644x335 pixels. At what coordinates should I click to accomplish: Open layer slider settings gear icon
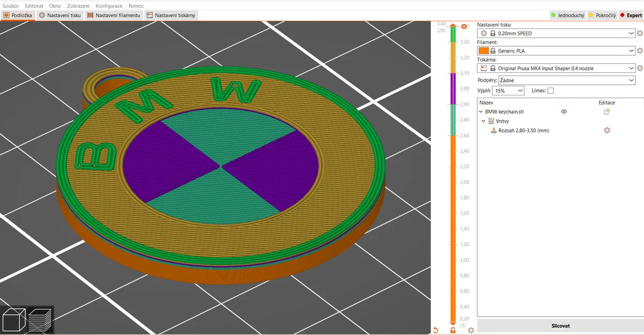471,330
